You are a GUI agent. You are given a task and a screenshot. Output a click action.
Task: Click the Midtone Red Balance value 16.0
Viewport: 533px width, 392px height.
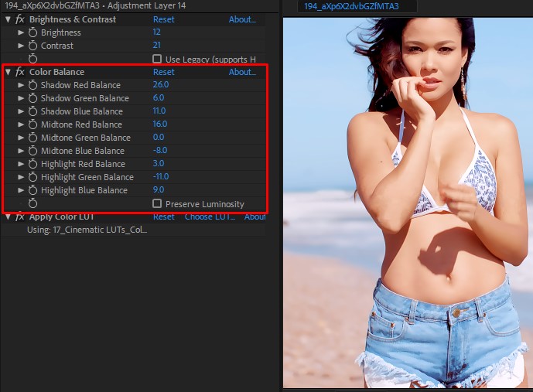(160, 124)
